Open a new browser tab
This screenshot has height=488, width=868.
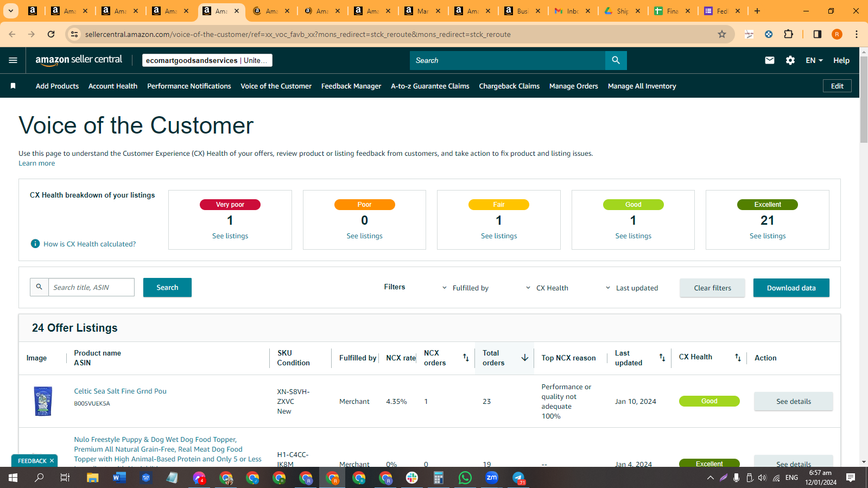click(757, 11)
